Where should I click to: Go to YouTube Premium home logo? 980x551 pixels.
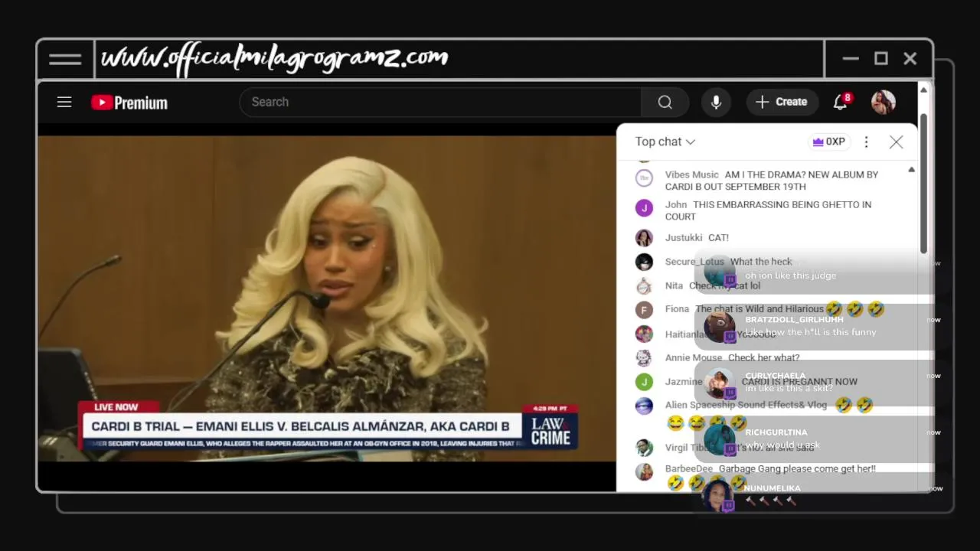pyautogui.click(x=129, y=103)
